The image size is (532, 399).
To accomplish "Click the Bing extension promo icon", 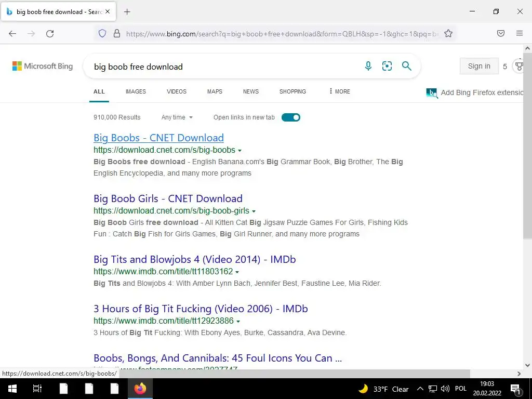I will (432, 92).
